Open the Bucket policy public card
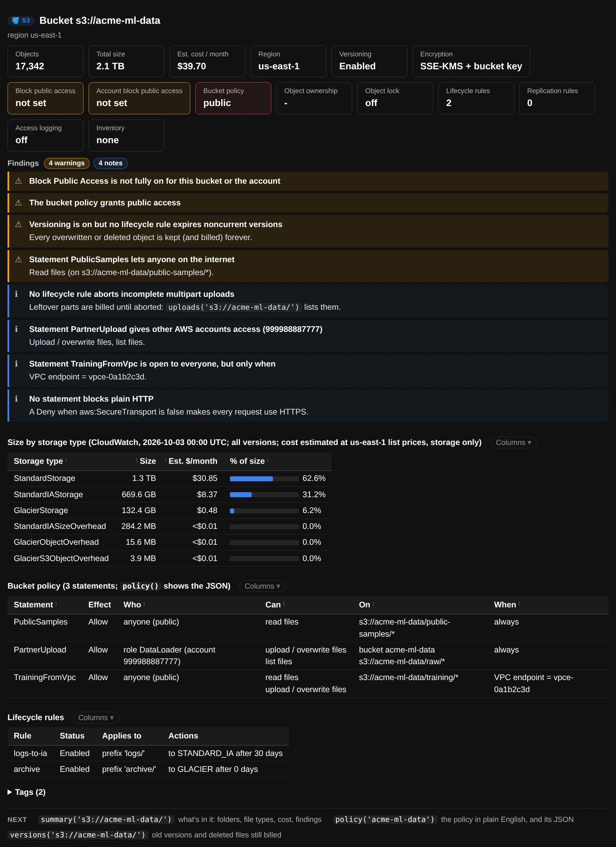This screenshot has height=847, width=616. (x=233, y=98)
